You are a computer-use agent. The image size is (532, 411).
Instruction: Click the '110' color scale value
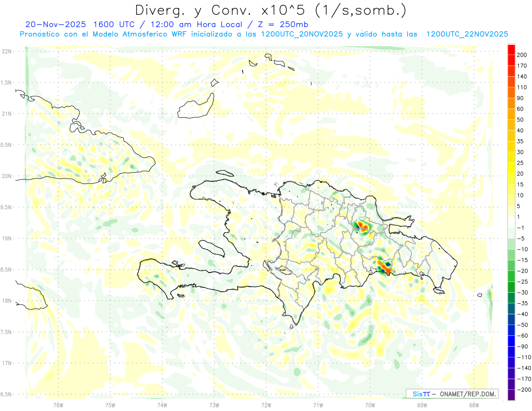tap(523, 87)
